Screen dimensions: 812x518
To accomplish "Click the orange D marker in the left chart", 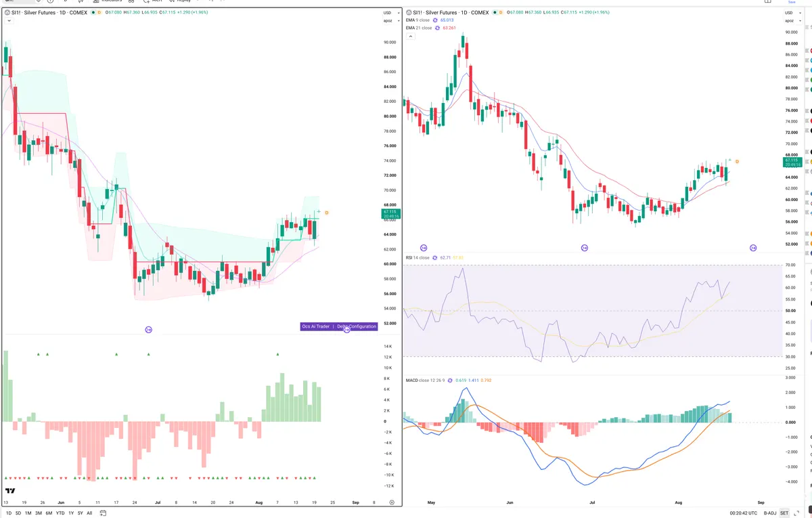I will 327,213.
